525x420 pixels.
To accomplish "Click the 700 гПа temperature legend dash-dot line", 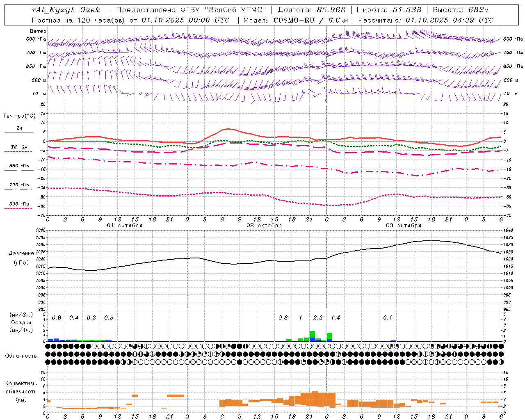I will (19, 189).
